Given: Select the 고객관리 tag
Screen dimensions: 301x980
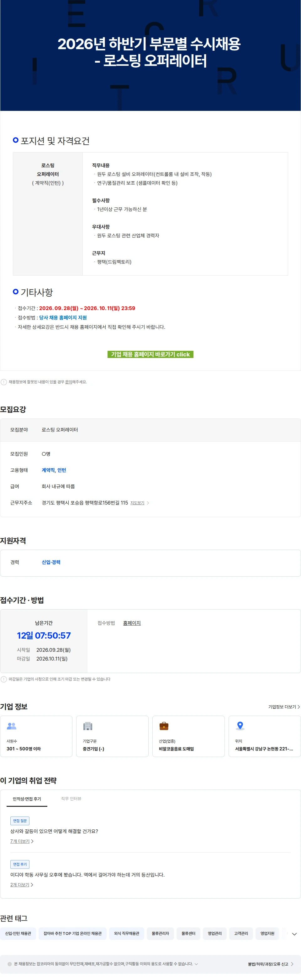Looking at the screenshot, I should [241, 934].
